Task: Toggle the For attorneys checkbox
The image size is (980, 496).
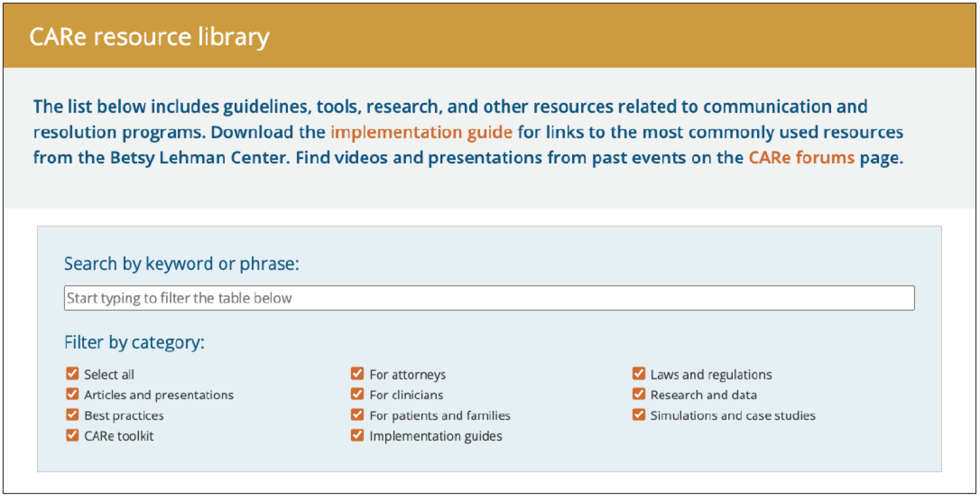Action: click(x=357, y=374)
